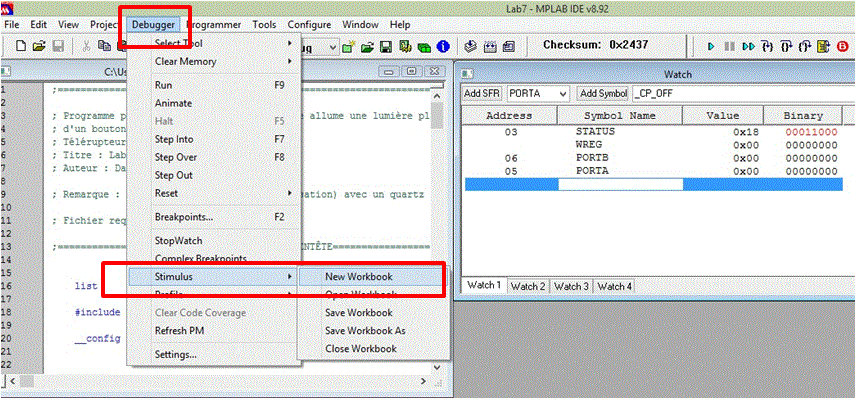This screenshot has width=856, height=399.
Task: Click the blue information icon
Action: point(443,47)
